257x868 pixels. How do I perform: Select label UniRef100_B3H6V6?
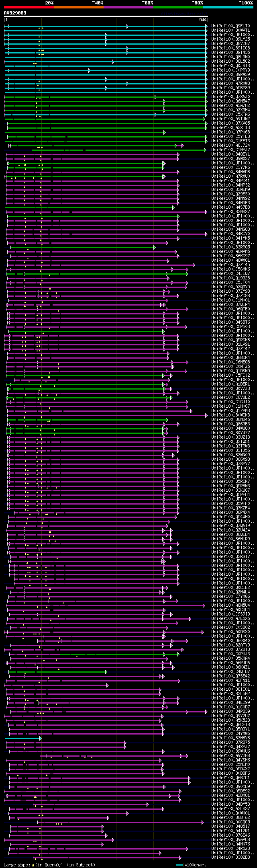point(230,738)
